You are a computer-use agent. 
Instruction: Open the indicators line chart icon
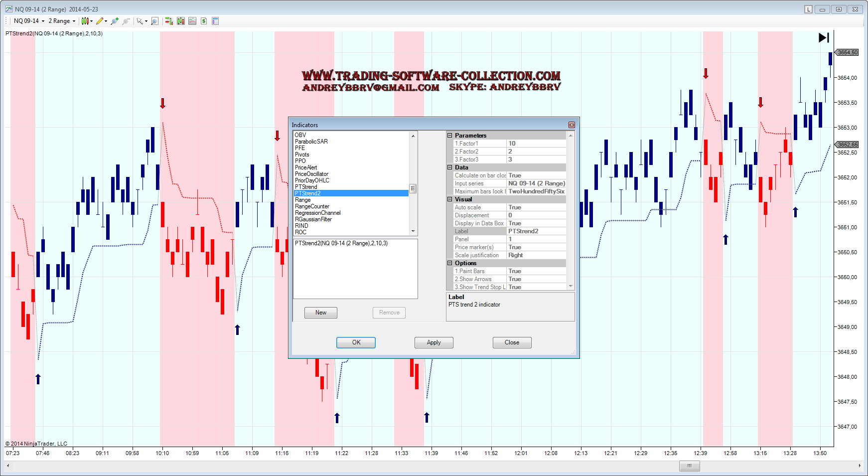click(x=192, y=21)
